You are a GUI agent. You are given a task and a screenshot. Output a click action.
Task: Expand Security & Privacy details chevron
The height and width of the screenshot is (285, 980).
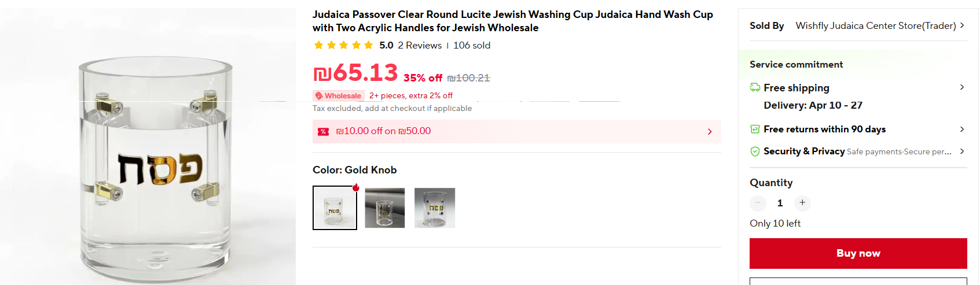[961, 151]
